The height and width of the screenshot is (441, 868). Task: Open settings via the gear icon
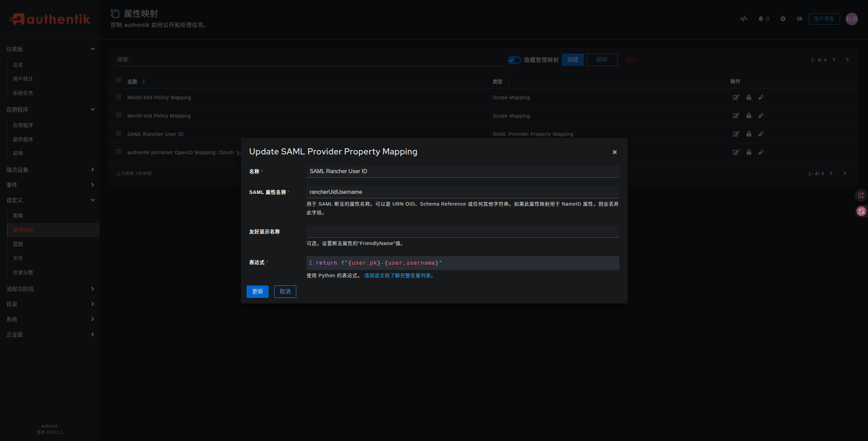click(x=783, y=19)
